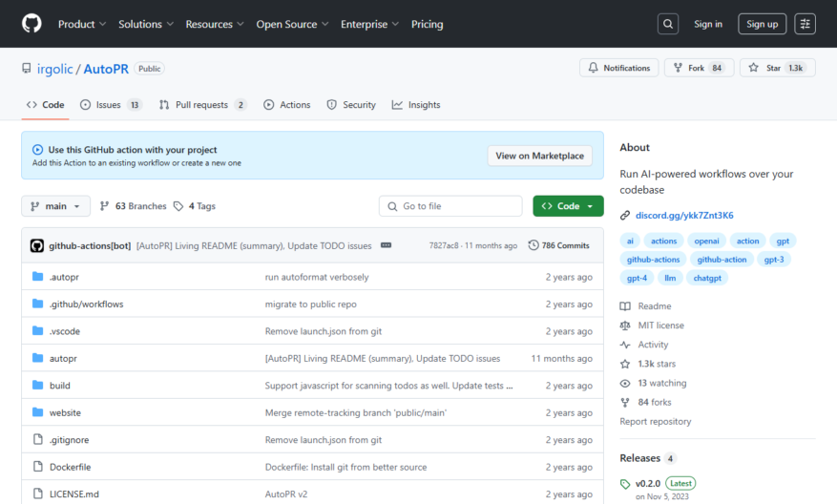Switch to the Actions tab
The image size is (837, 504).
287,105
